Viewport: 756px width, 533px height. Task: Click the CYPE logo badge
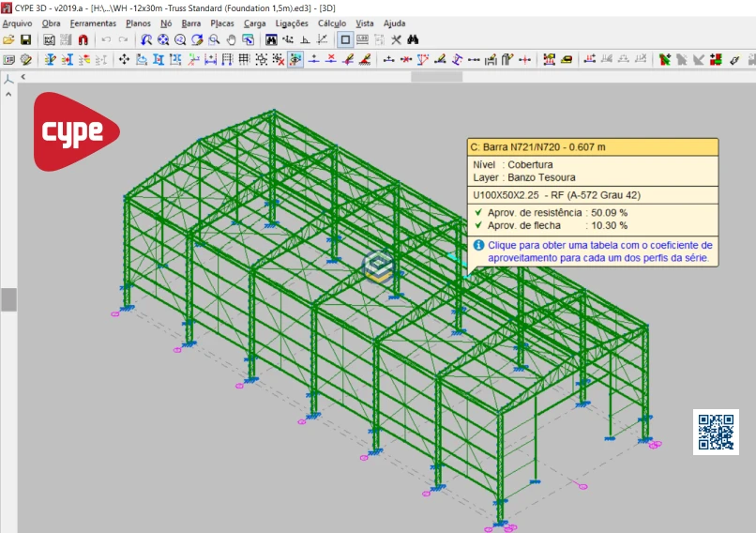point(75,132)
